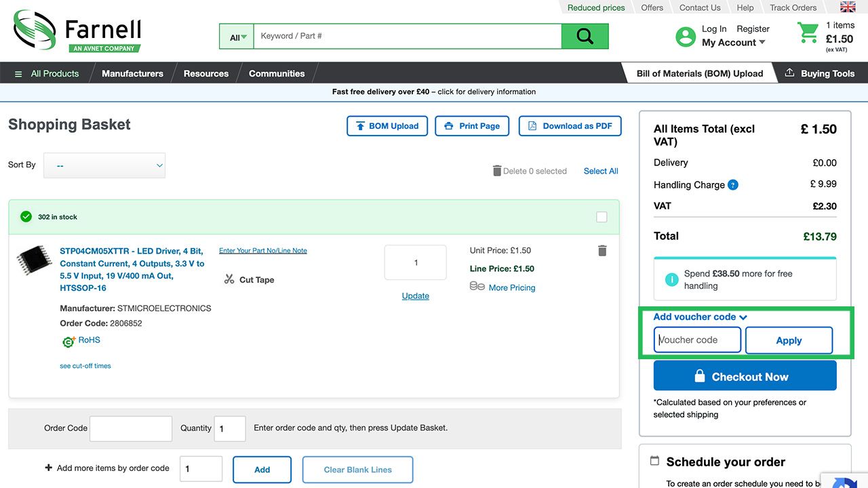Open the All category dropdown in search
Image resolution: width=868 pixels, height=488 pixels.
(237, 37)
